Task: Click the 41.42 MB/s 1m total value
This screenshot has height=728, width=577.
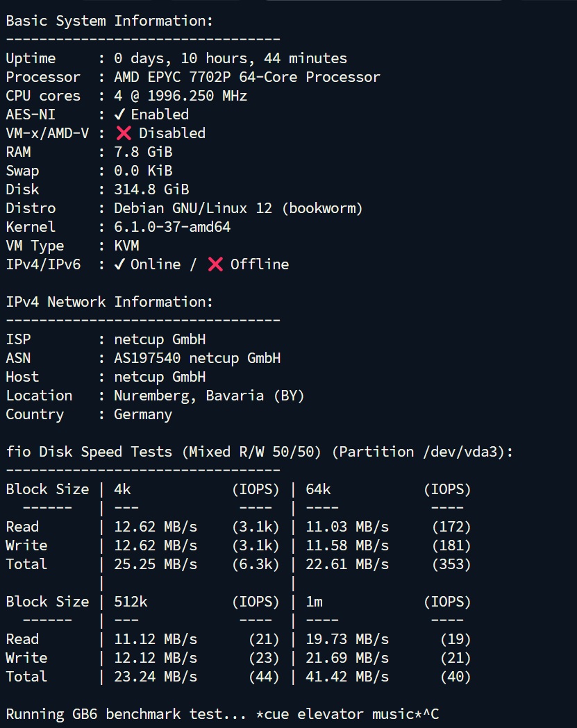Action: 347,677
